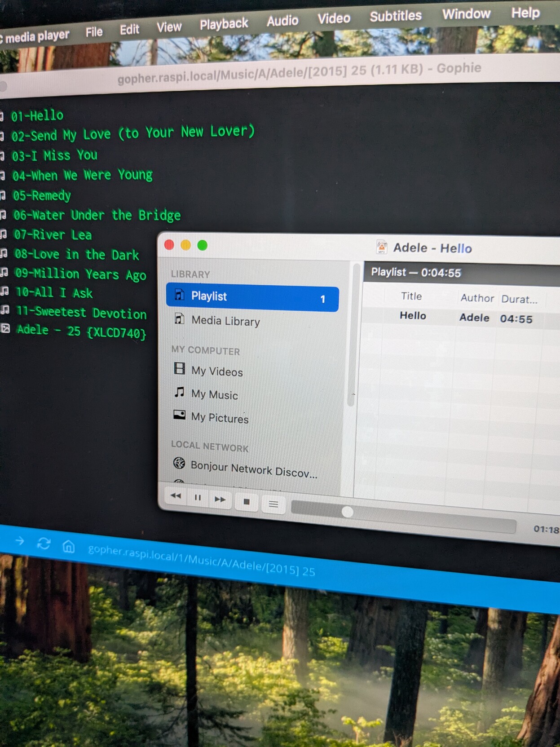Sort playlist by Title column
560x747 pixels.
[x=411, y=296]
